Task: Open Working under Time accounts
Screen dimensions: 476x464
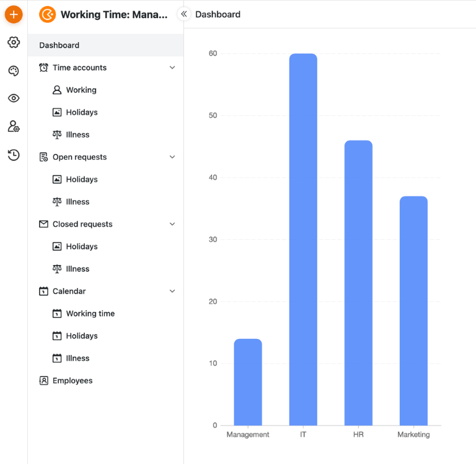Action: click(81, 90)
